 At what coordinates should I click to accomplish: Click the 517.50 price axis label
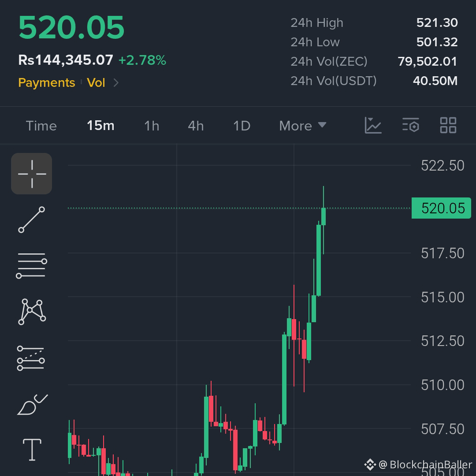(x=443, y=253)
